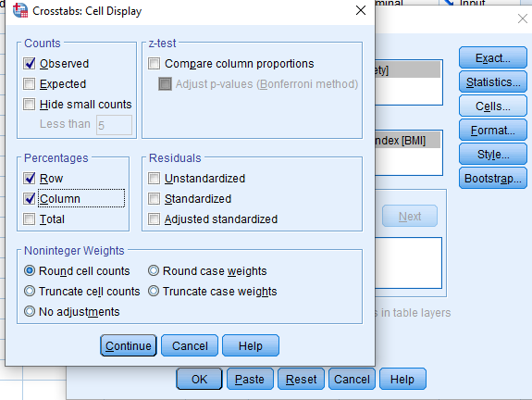Open the Statistics... dialog button
Screen dimensions: 532x400
[493, 82]
